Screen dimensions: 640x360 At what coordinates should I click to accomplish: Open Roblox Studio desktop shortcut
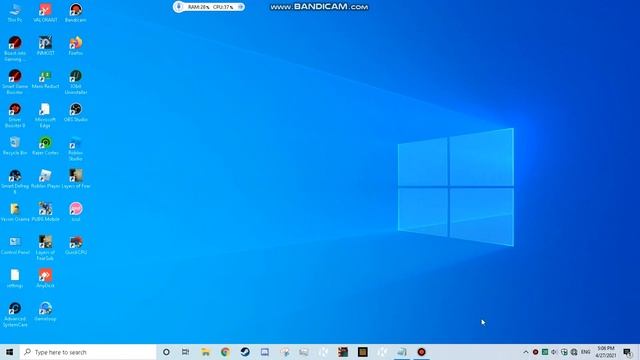coord(76,149)
